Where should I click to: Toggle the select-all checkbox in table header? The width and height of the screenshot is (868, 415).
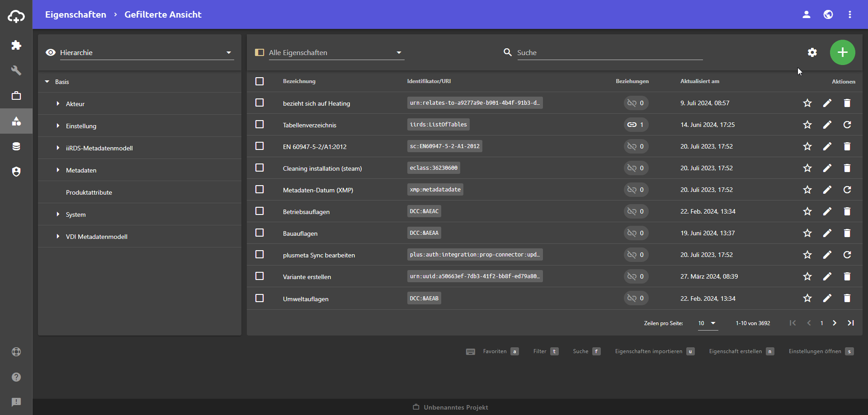(x=259, y=81)
